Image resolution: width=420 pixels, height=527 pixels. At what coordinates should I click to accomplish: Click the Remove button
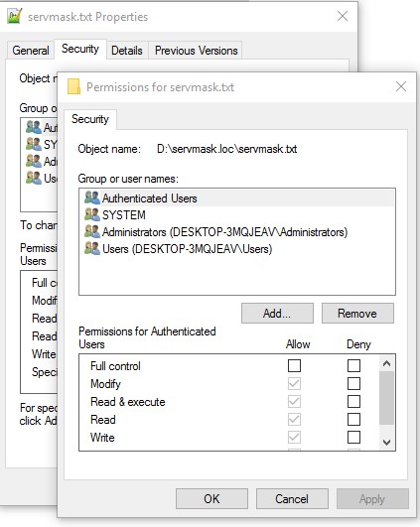(x=357, y=314)
